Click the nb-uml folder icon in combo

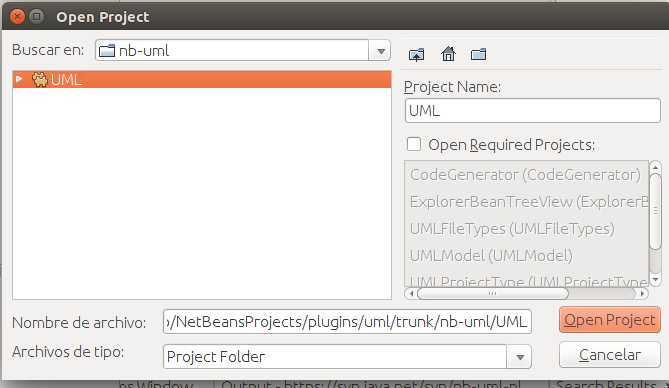click(x=107, y=51)
